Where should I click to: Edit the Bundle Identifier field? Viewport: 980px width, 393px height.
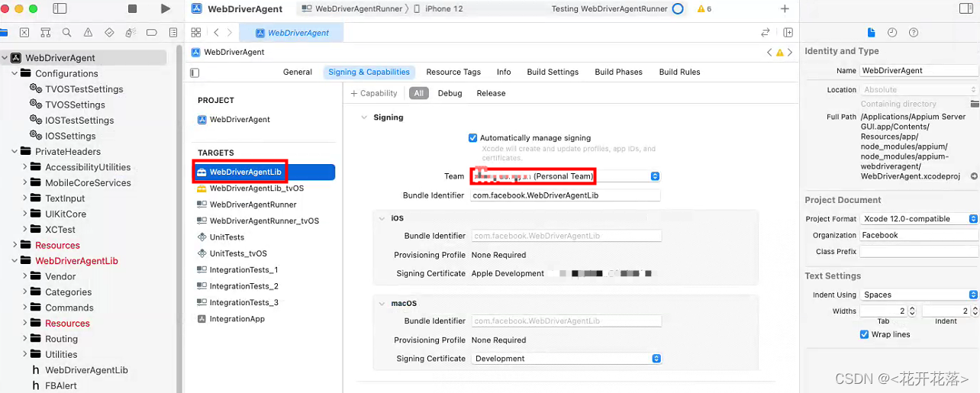[565, 195]
